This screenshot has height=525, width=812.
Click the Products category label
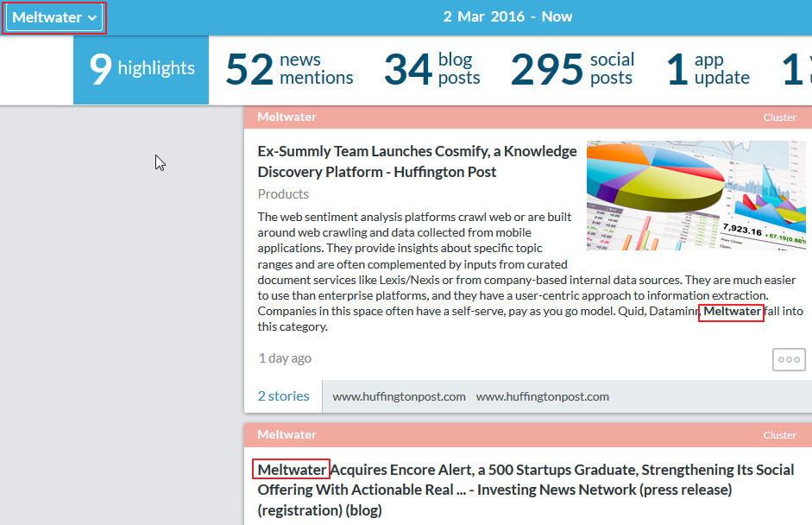tap(283, 193)
